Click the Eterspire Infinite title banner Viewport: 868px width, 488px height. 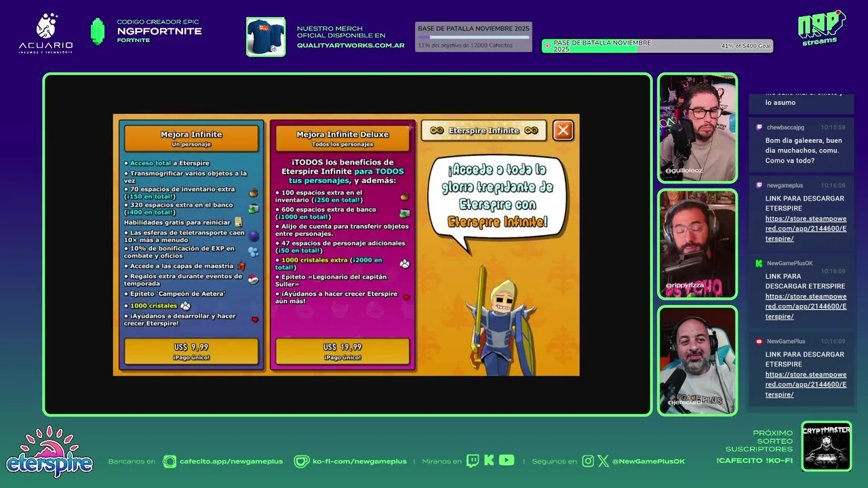[x=484, y=130]
